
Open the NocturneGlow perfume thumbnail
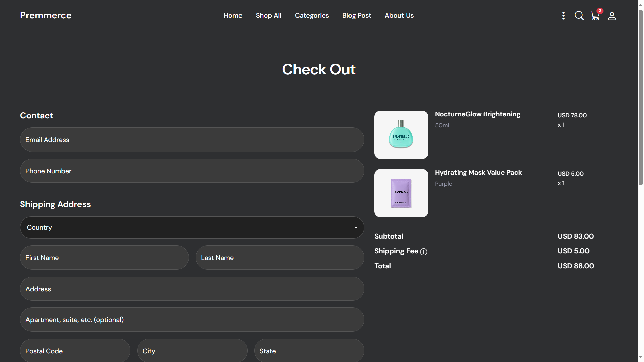[x=401, y=135]
